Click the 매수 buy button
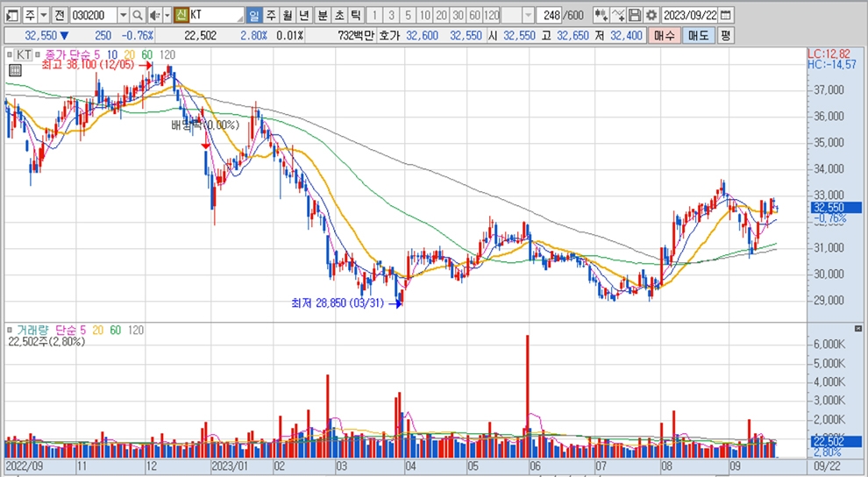868x477 pixels. click(664, 36)
